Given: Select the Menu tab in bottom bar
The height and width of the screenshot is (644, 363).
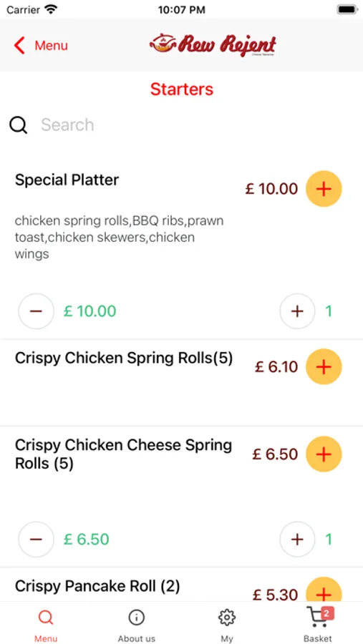Looking at the screenshot, I should [46, 624].
